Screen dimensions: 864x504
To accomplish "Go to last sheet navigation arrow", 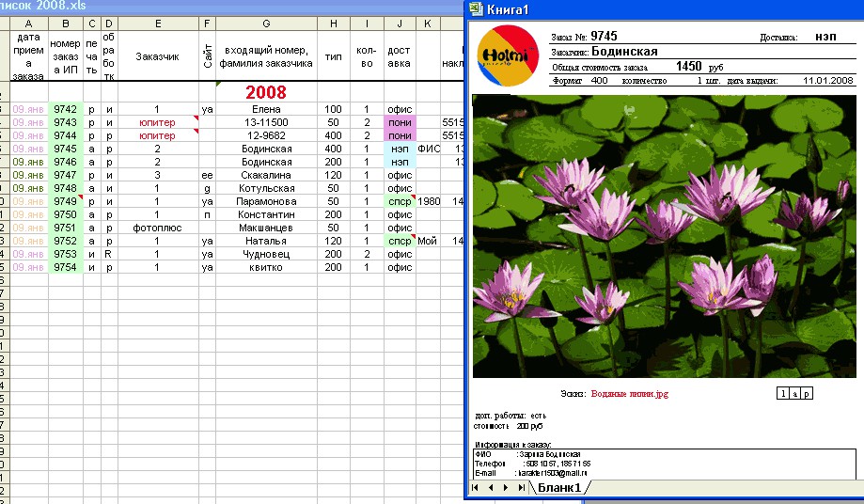I will [x=521, y=487].
